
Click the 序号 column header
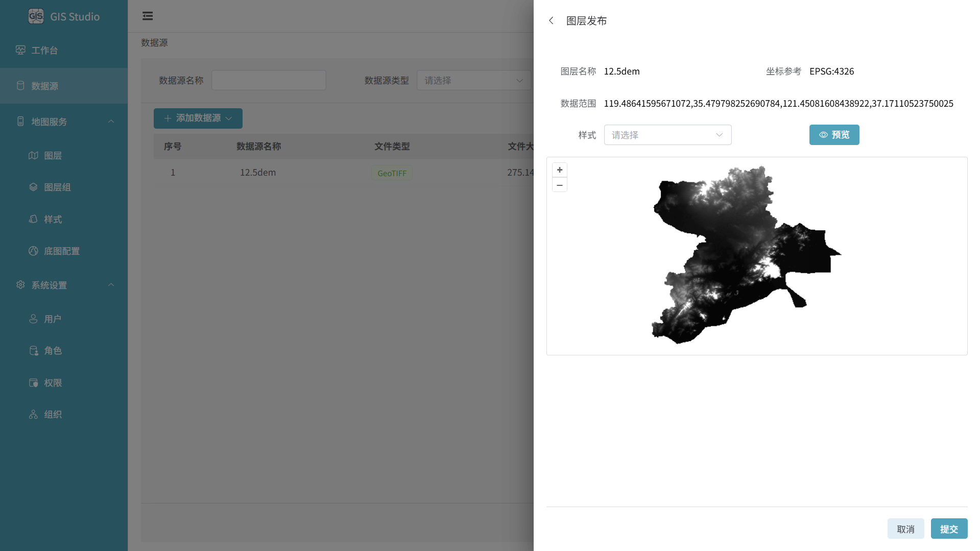173,147
